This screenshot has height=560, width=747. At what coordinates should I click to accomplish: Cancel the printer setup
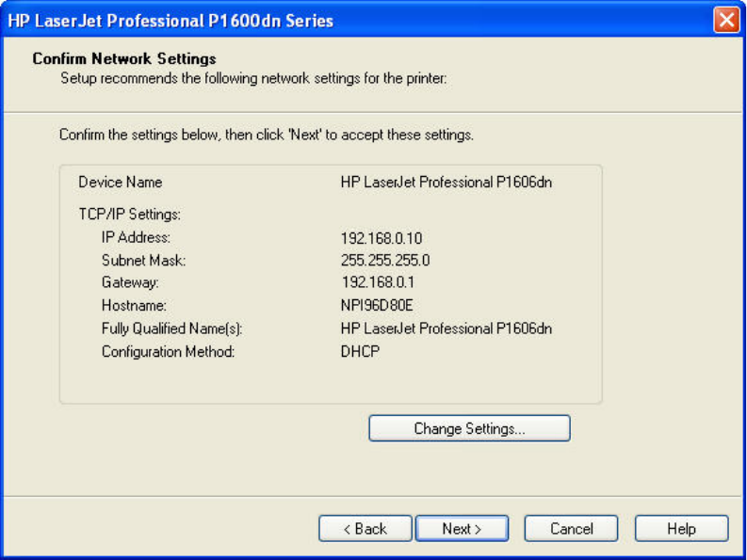(x=571, y=529)
